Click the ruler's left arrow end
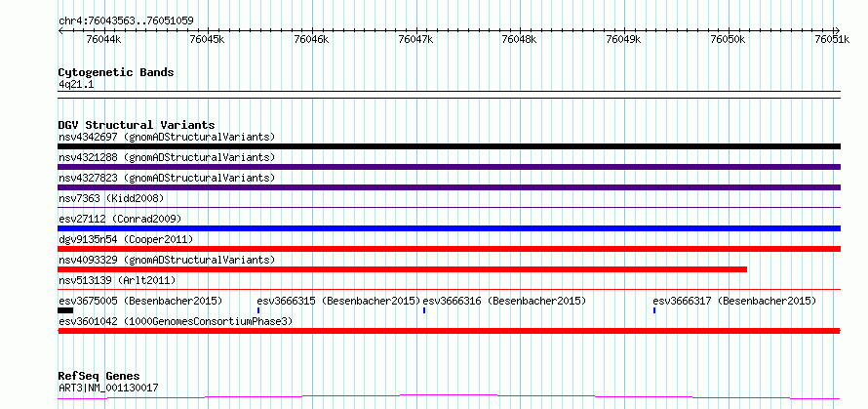This screenshot has height=409, width=868. 60,30
